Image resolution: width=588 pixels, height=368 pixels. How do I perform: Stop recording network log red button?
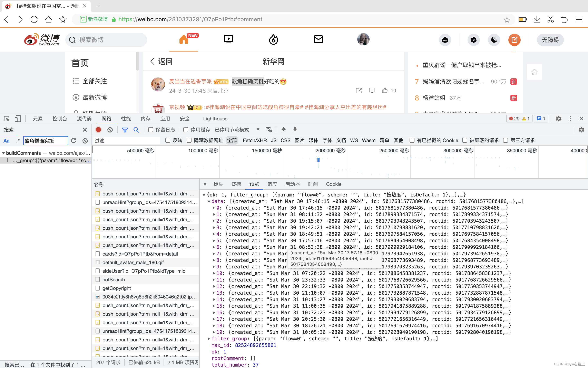98,130
